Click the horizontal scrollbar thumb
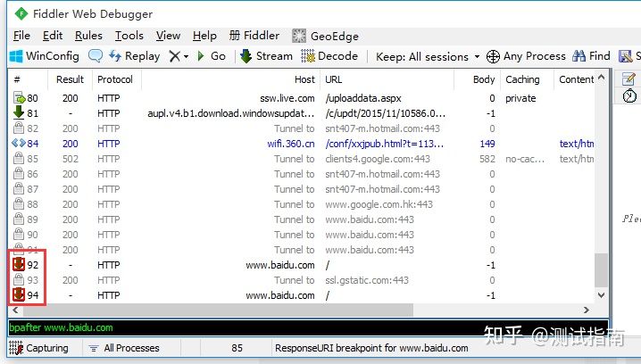Viewport: 641px width, 364px height. (x=219, y=310)
